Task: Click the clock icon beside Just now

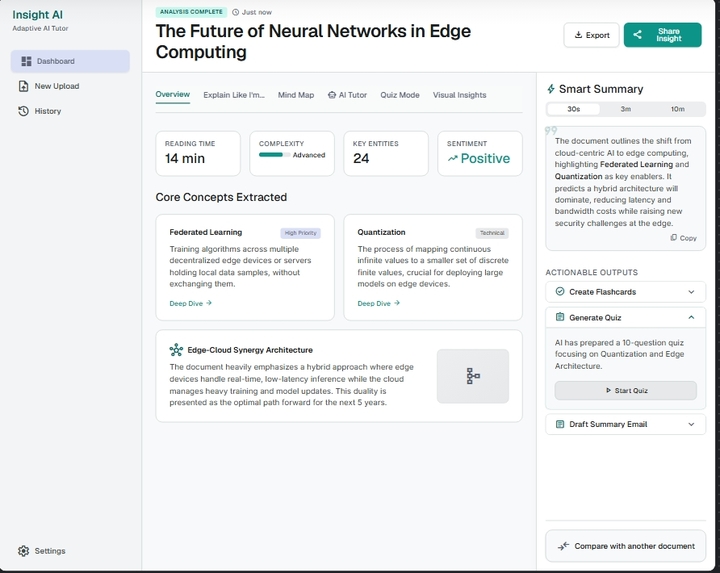Action: [236, 12]
